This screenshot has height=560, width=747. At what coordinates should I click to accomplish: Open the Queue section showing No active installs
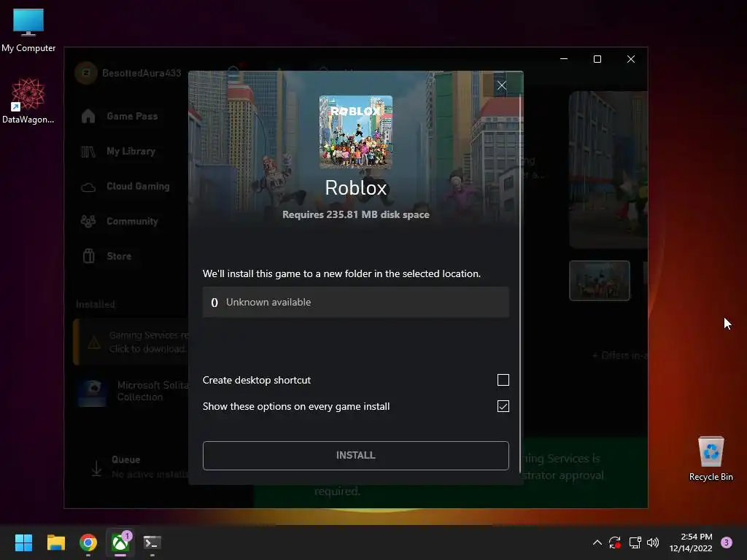pos(138,467)
